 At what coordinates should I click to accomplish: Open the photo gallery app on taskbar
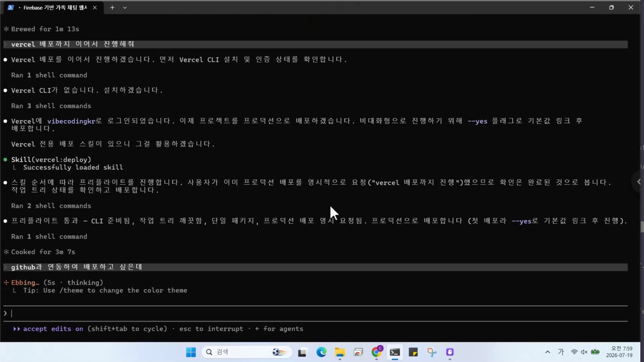(x=358, y=352)
